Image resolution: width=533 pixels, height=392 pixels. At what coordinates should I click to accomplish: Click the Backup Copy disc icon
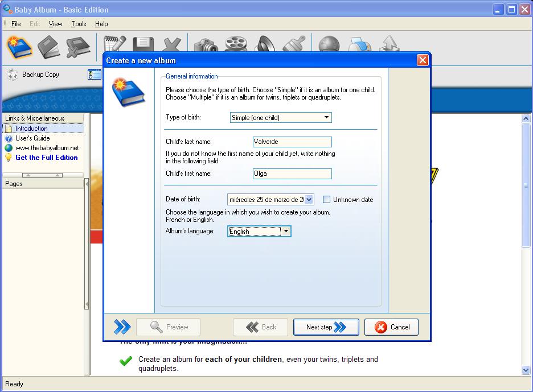[x=13, y=75]
